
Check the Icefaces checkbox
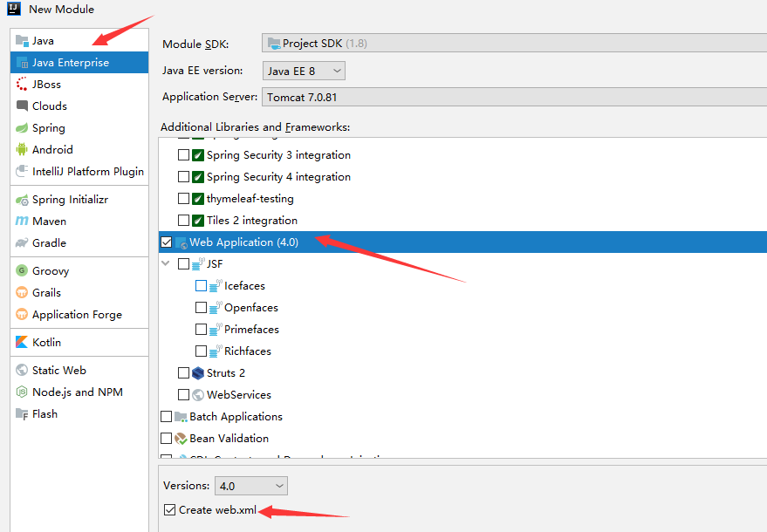click(x=201, y=285)
